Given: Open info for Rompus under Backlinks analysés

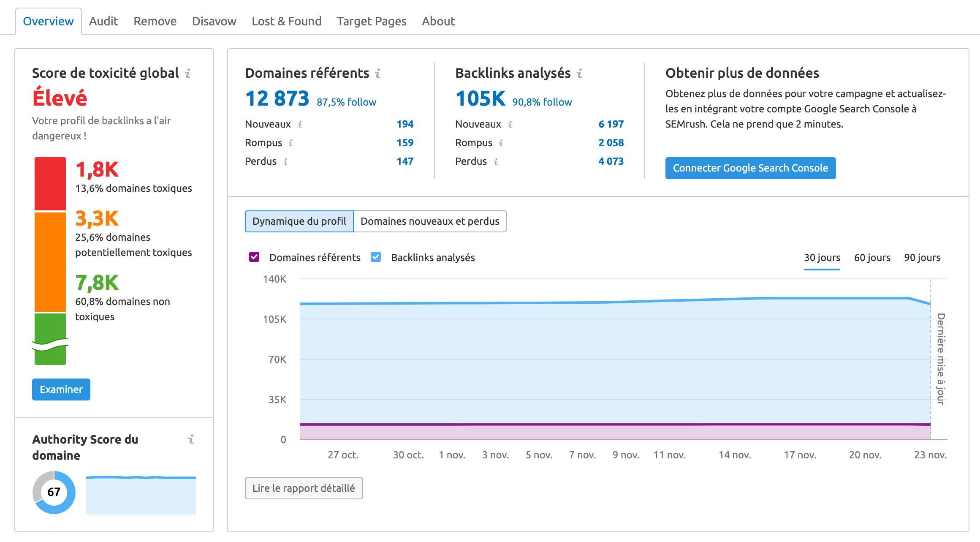Looking at the screenshot, I should tap(501, 143).
